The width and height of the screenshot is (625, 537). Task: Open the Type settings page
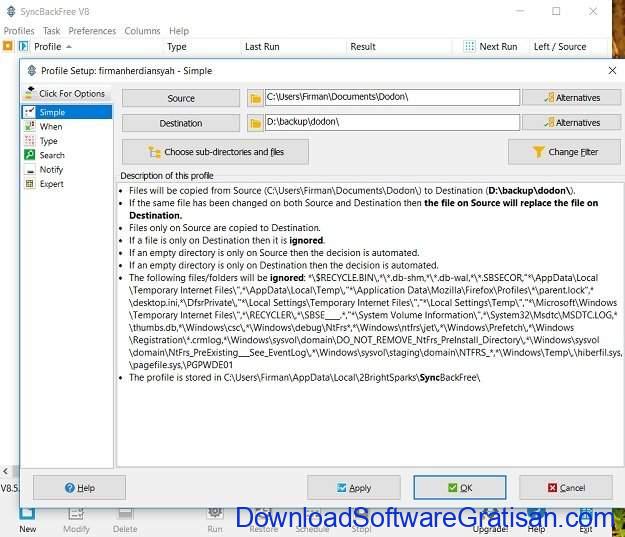[x=48, y=141]
